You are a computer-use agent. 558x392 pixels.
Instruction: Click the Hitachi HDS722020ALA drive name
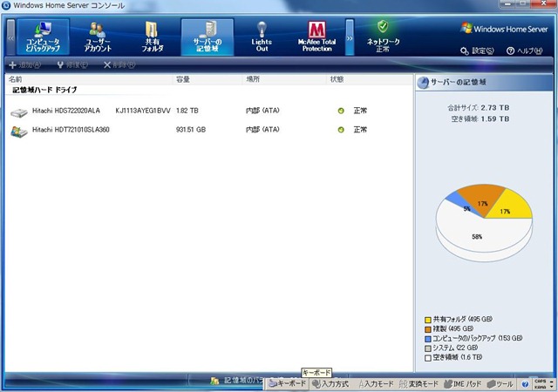66,111
